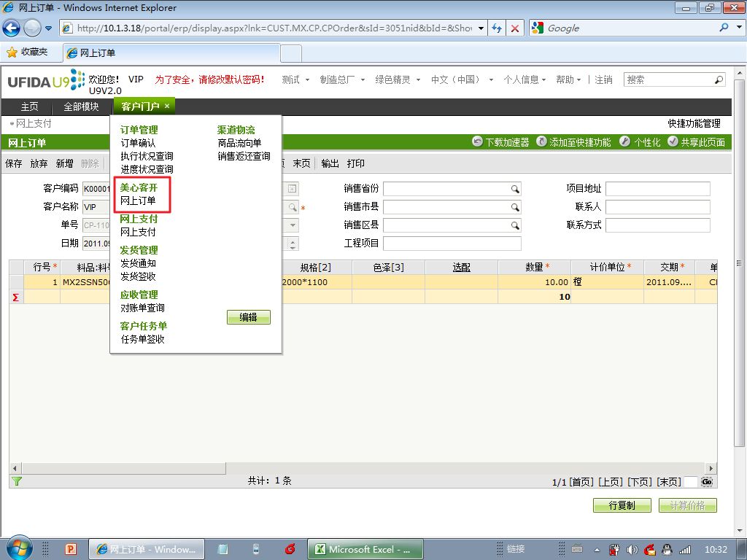Select 商品流向单 menu entry

coord(239,143)
